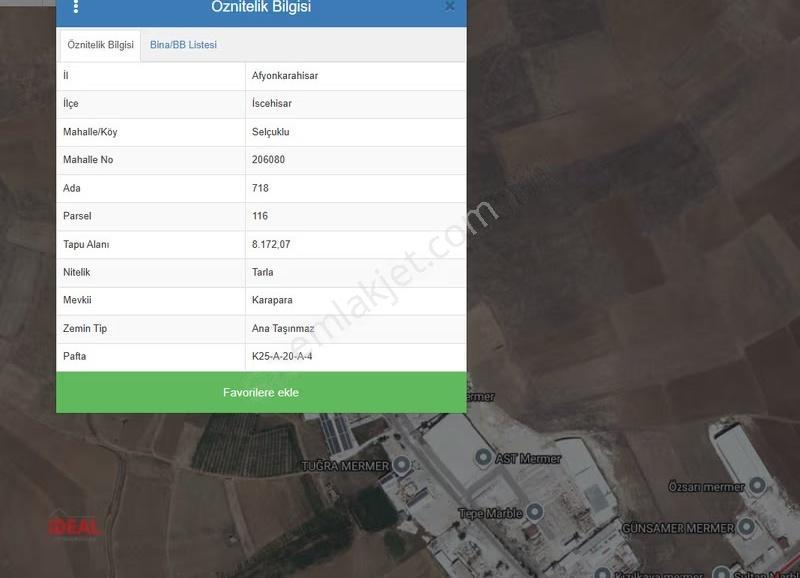This screenshot has width=800, height=578.
Task: Click the Mevkii value Karapara
Action: point(272,300)
